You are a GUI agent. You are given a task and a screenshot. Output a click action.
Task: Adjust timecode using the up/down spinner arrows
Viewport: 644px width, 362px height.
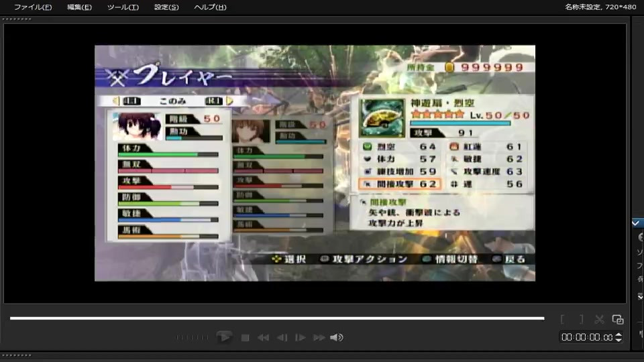tap(619, 337)
